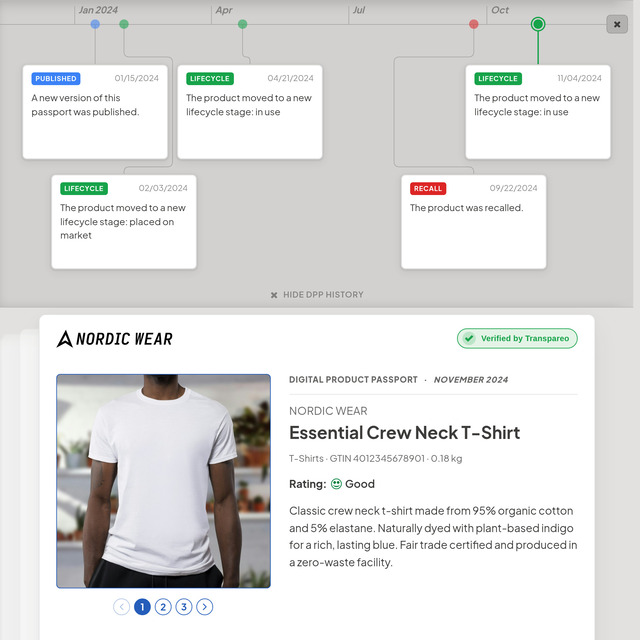Open lifecycle card placed on market
The width and height of the screenshot is (640, 640).
[124, 222]
